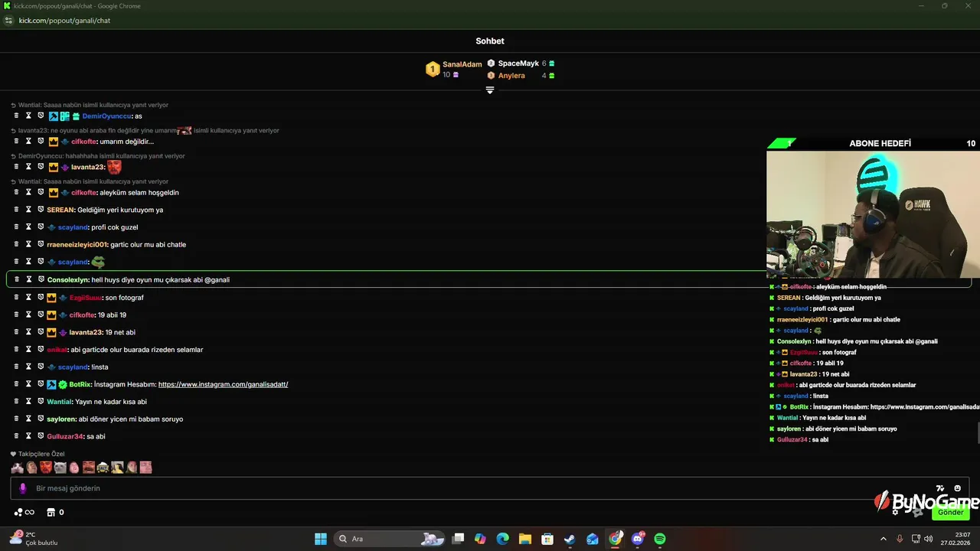Open the weather widget showing 2°C
Screen dimensions: 980x551
34,539
